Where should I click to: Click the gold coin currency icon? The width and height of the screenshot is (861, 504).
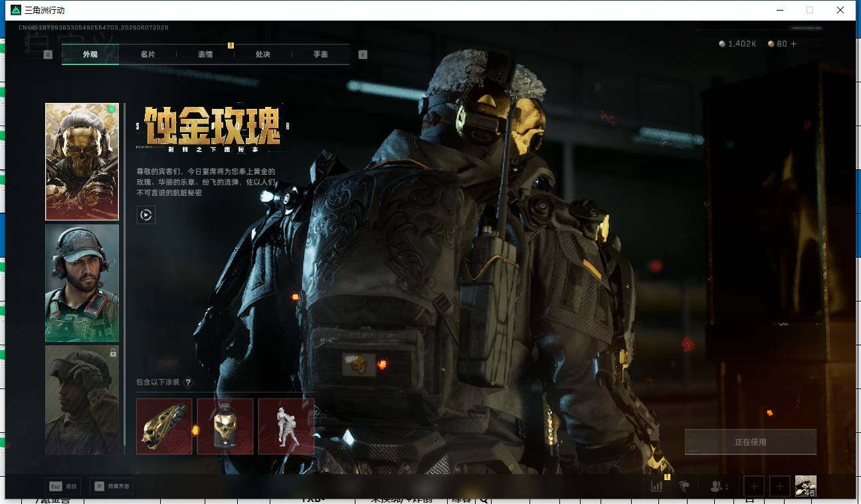(771, 44)
